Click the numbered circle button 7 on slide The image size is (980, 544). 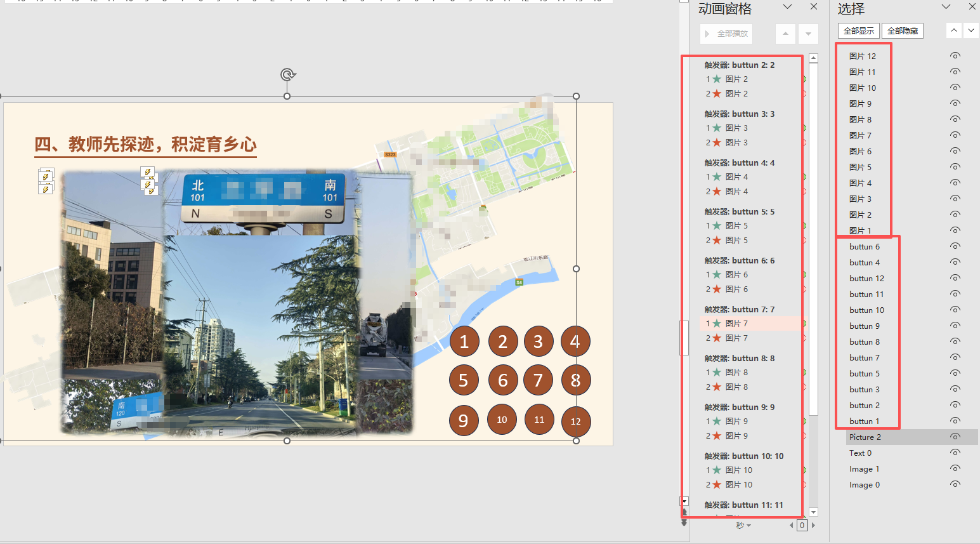[539, 380]
